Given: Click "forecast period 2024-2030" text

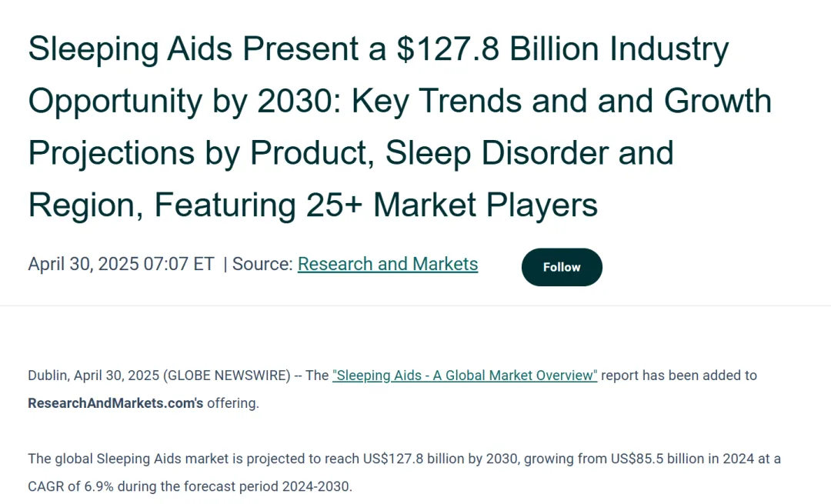Looking at the screenshot, I should (273, 486).
